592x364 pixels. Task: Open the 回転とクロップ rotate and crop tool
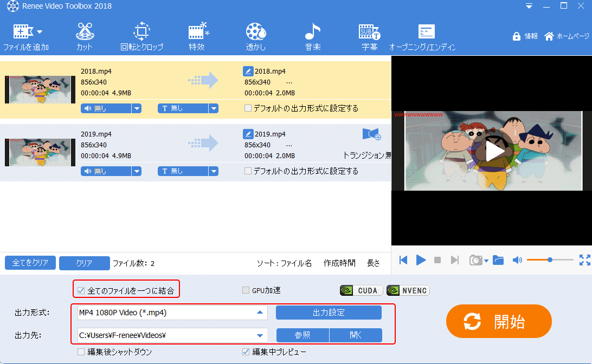[141, 37]
